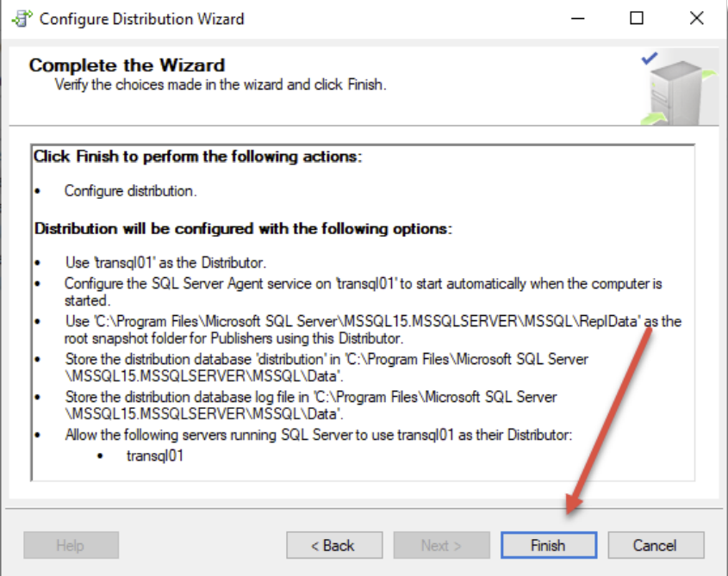Image resolution: width=728 pixels, height=576 pixels.
Task: Click 'Click Finish to perform the following actions:' text
Action: 197,157
